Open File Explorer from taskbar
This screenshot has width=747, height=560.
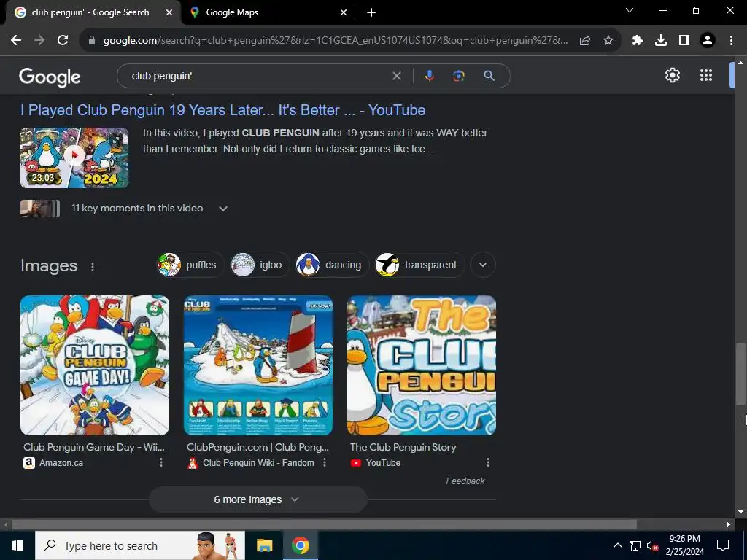(264, 545)
